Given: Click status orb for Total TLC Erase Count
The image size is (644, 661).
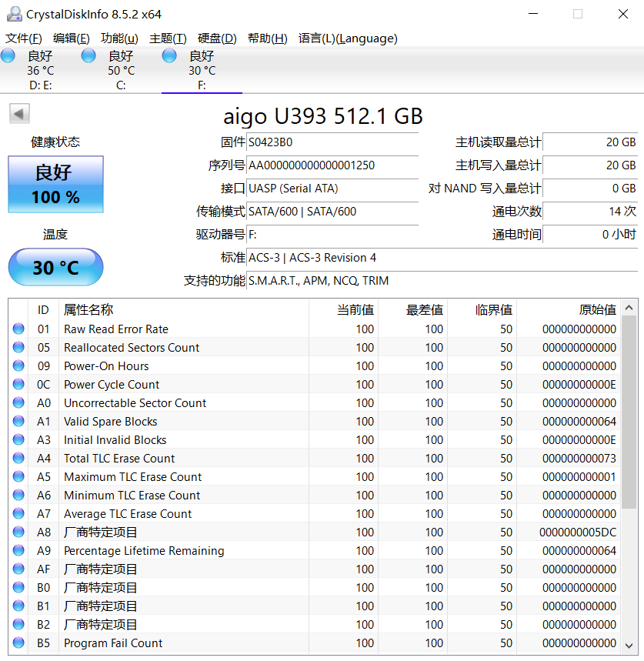Looking at the screenshot, I should pos(18,458).
